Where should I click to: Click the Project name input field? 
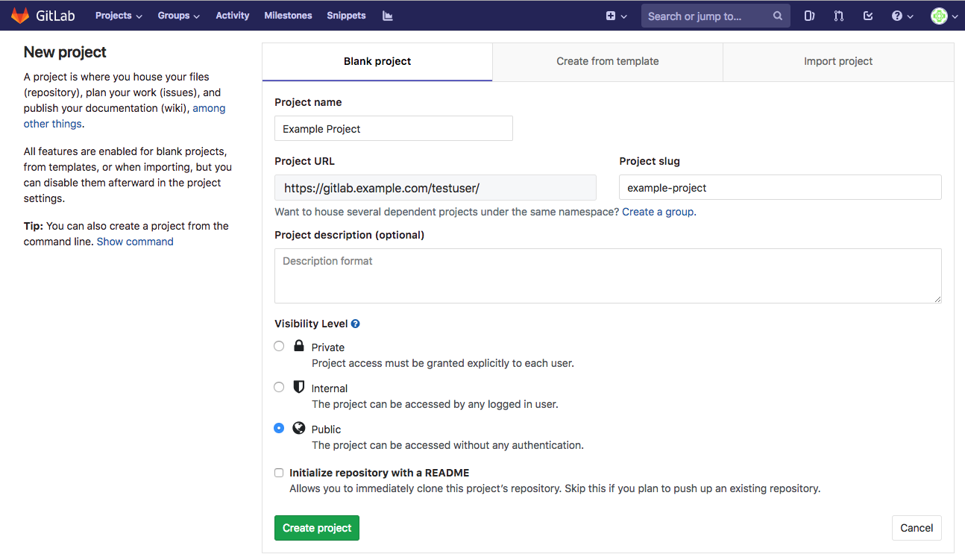[x=393, y=128]
